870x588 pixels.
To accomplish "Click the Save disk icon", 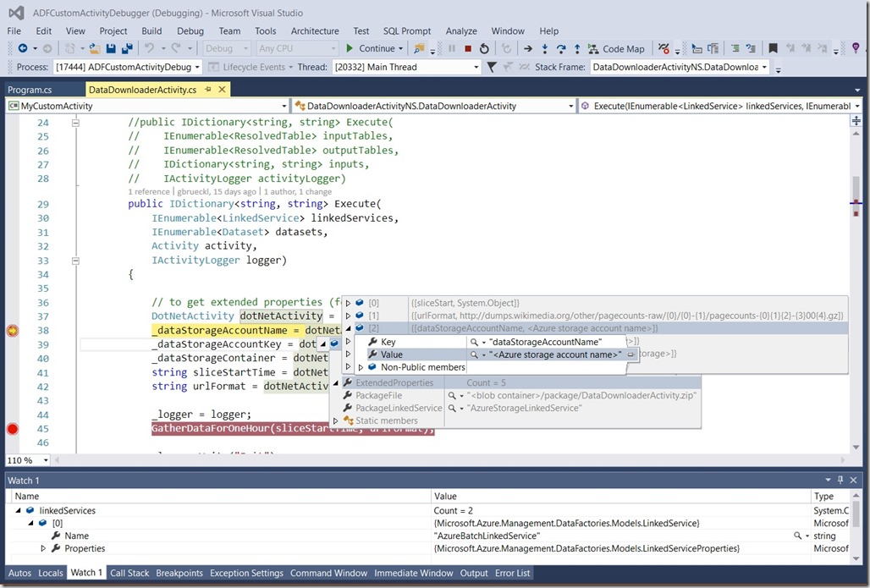I will [x=110, y=49].
